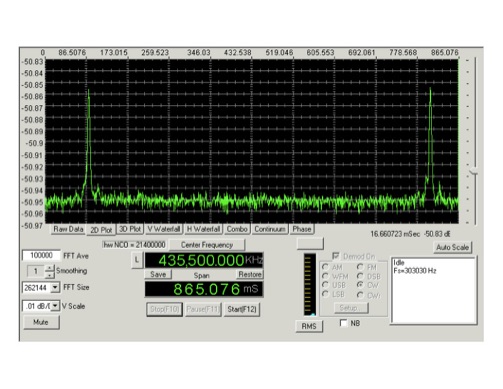Viewport: 503px width, 389px height.
Task: Open the Continuum tab
Action: coord(270,229)
